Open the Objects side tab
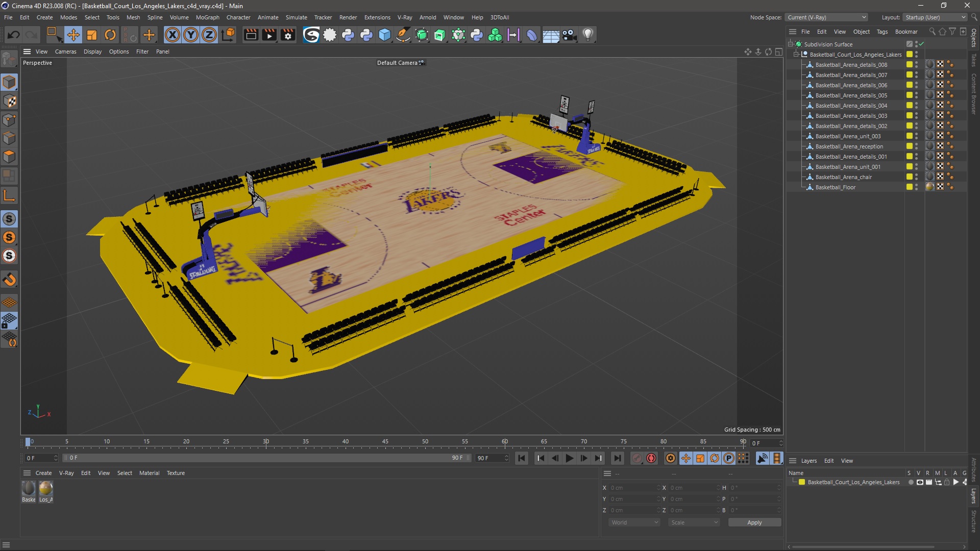 click(x=974, y=38)
